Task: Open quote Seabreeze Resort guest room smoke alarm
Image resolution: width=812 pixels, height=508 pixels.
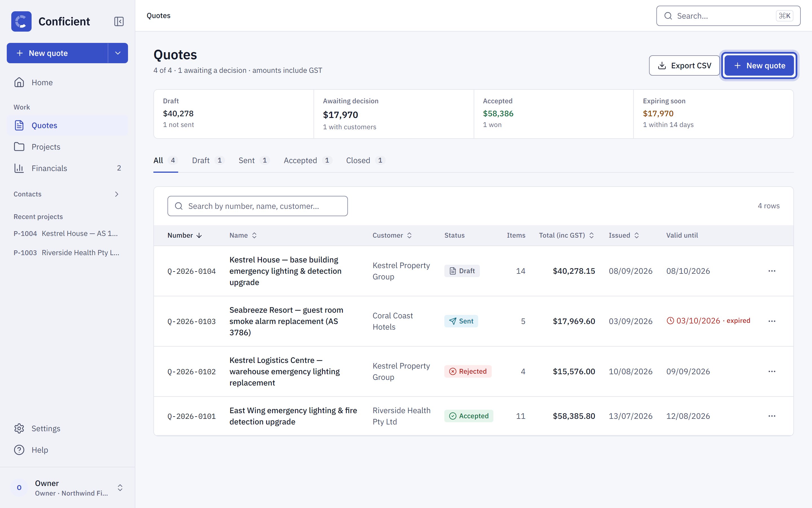Action: [x=286, y=321]
